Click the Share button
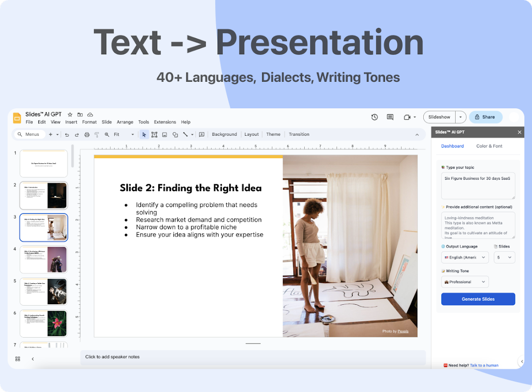This screenshot has width=532, height=392. [x=485, y=117]
